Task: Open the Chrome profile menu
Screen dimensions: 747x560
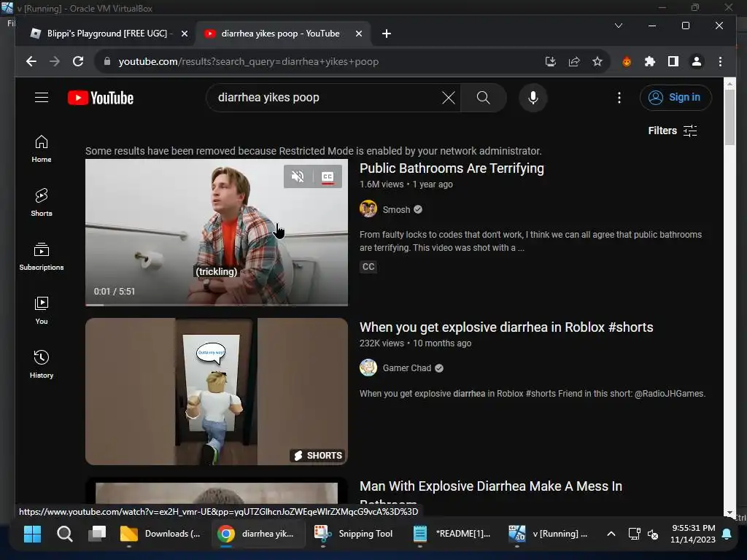Action: tap(697, 61)
